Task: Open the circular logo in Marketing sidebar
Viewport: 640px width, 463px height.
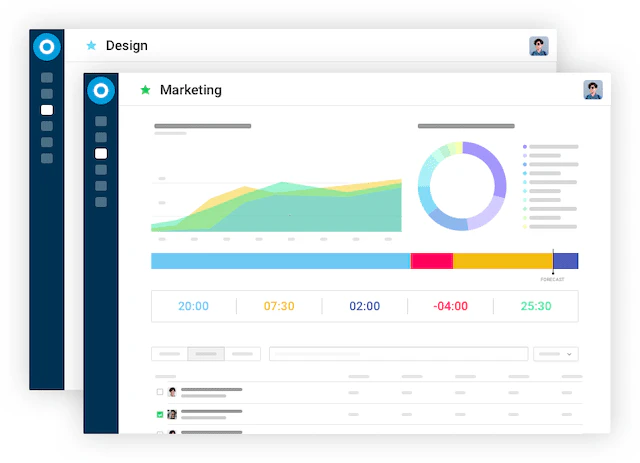Action: point(101,91)
